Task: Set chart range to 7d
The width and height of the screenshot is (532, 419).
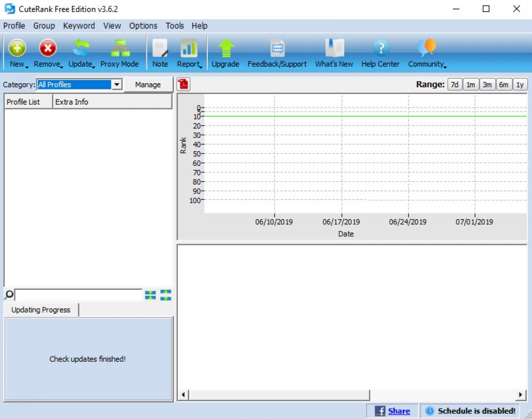Action: pos(454,84)
